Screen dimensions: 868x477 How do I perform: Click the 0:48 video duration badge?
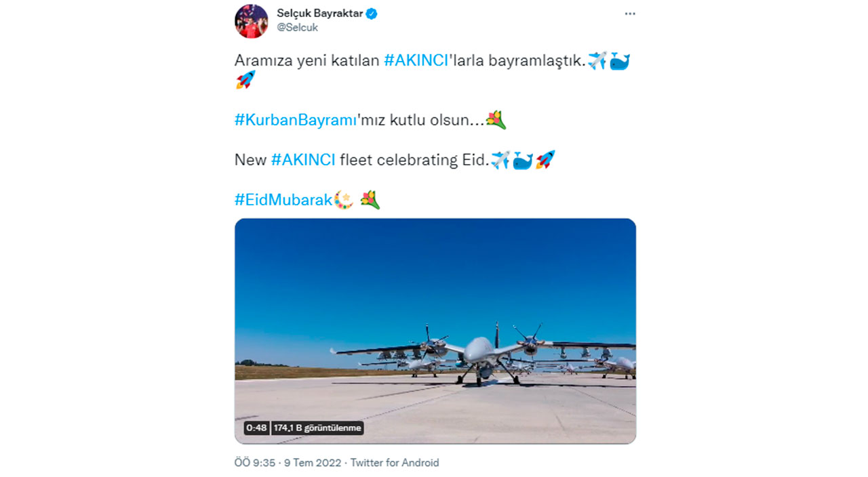click(256, 428)
